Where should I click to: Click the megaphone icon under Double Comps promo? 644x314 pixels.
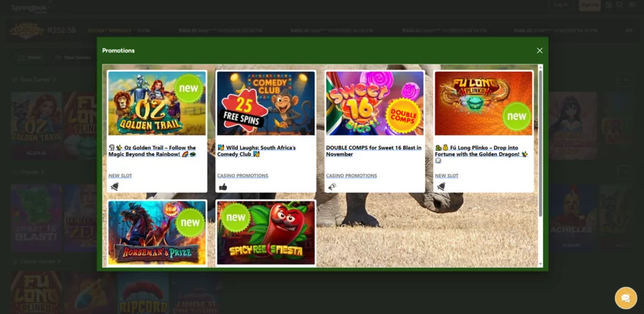point(332,187)
